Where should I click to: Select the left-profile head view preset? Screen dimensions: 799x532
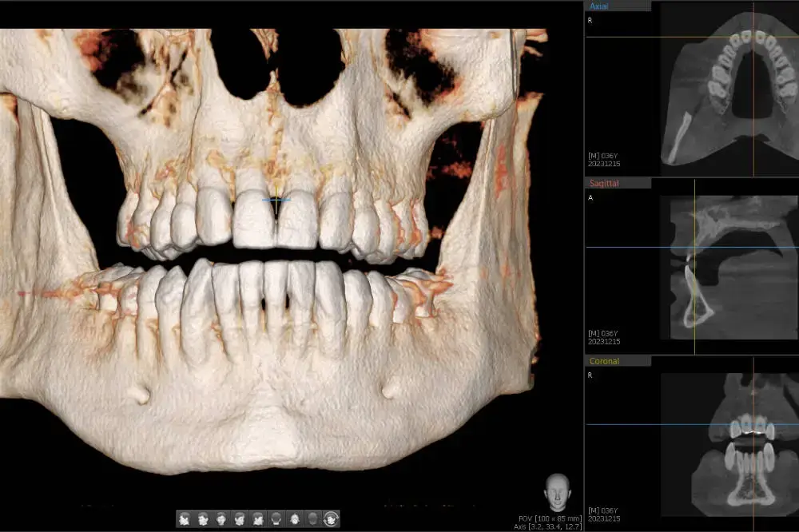coord(258,518)
